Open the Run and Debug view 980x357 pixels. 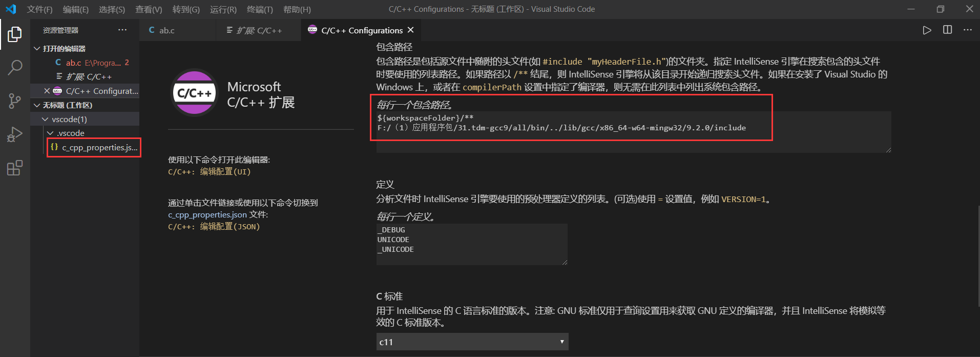15,134
